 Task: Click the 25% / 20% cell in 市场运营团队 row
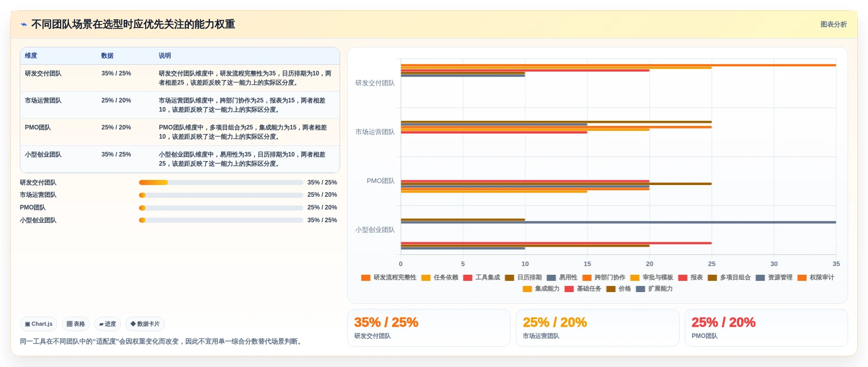(116, 100)
